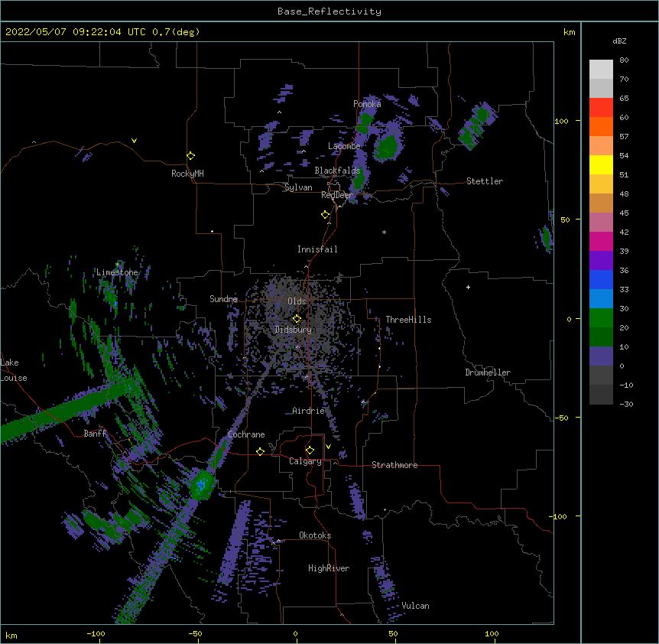Pick the bright green 20–30 dBZ swatch
Image resolution: width=659 pixels, height=644 pixels.
601,318
